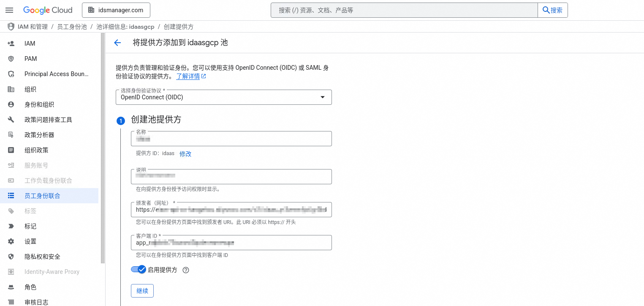
Task: Expand the 选择身份验证协议 dropdown
Action: coord(224,97)
